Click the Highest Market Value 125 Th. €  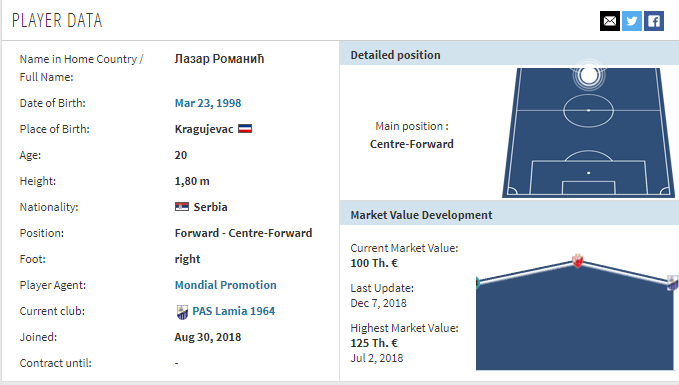374,343
